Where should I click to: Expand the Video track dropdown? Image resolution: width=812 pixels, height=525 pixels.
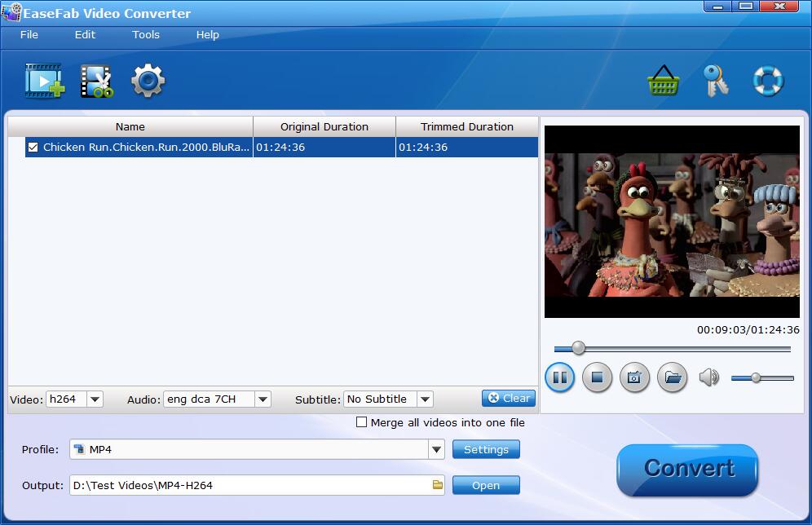pos(95,399)
